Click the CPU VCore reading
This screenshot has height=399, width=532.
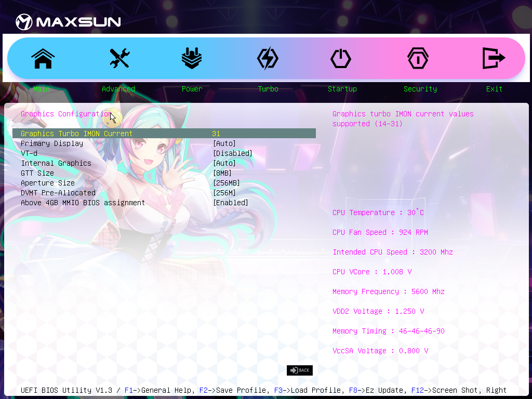pos(372,272)
